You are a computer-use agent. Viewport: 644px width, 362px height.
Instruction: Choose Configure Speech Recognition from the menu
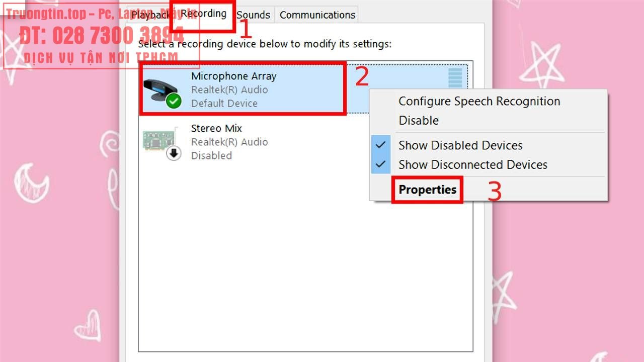(x=479, y=101)
